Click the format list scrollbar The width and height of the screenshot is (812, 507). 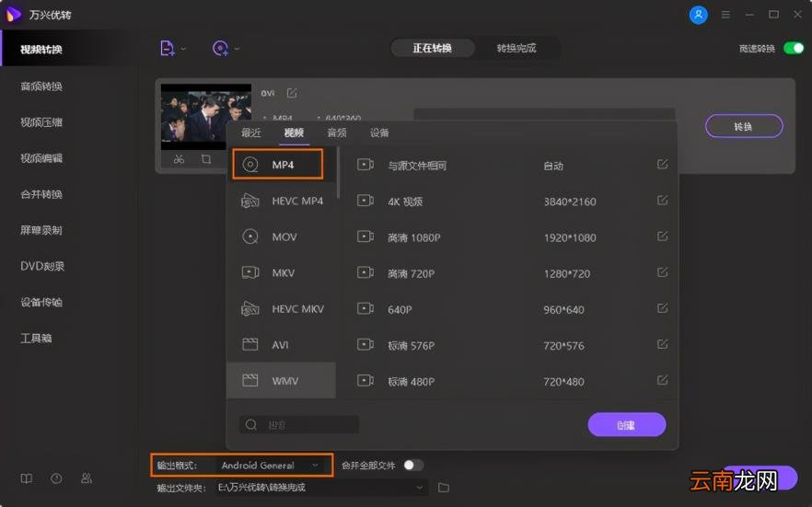338,173
